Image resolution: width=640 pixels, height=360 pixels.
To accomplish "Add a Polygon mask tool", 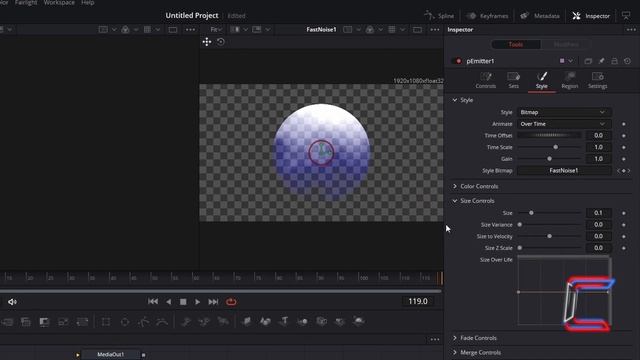I will (x=144, y=322).
